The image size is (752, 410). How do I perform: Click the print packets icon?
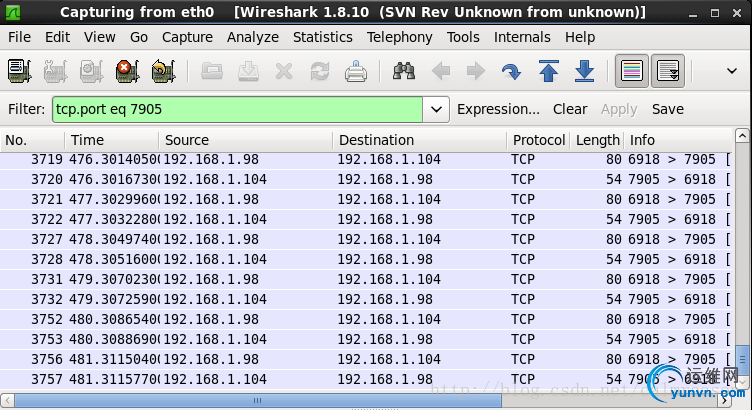pos(356,72)
